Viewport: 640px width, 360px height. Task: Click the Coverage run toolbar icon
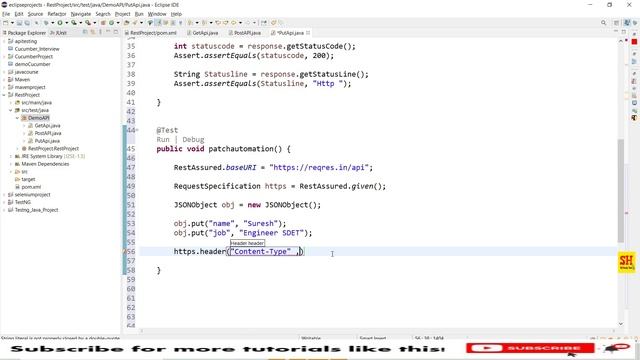click(x=74, y=23)
